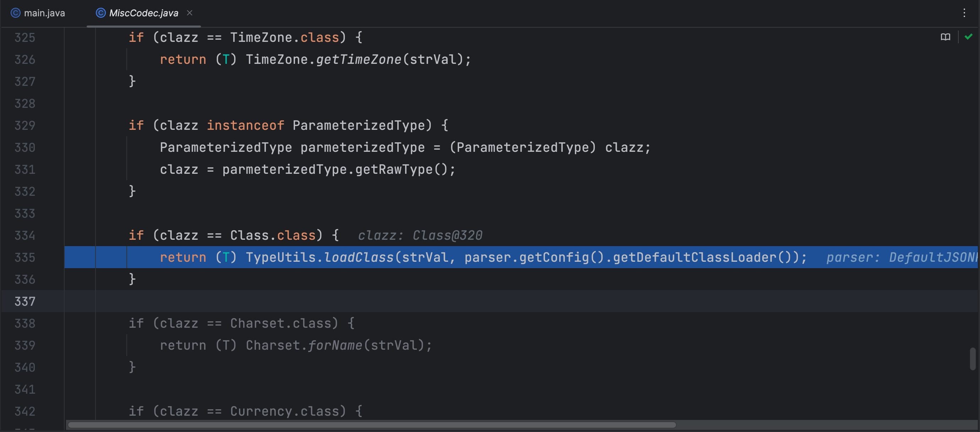This screenshot has width=980, height=432.
Task: Click the closing brace on line 336
Action: tap(132, 279)
